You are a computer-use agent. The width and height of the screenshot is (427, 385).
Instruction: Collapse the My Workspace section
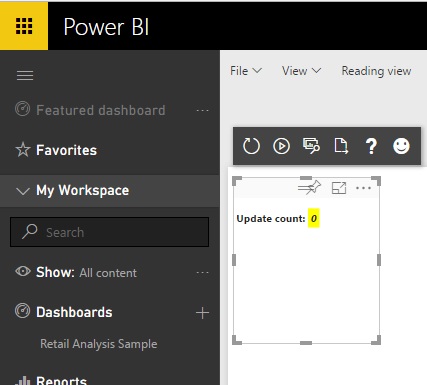[23, 191]
